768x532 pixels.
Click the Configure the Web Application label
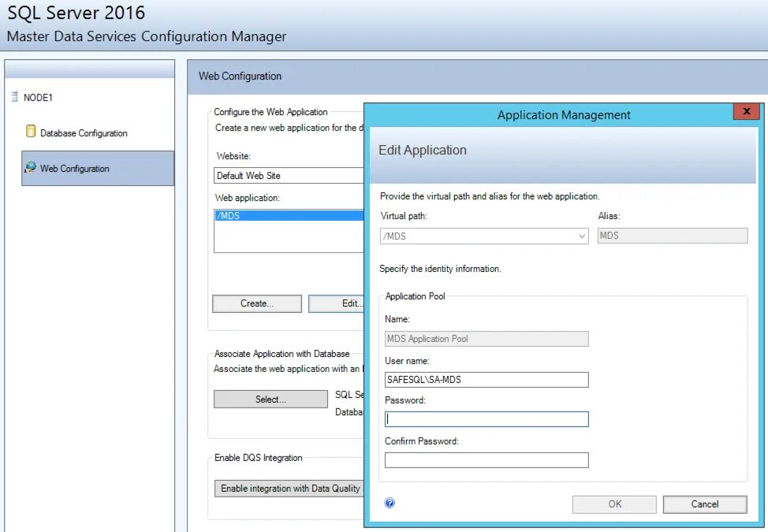click(270, 112)
